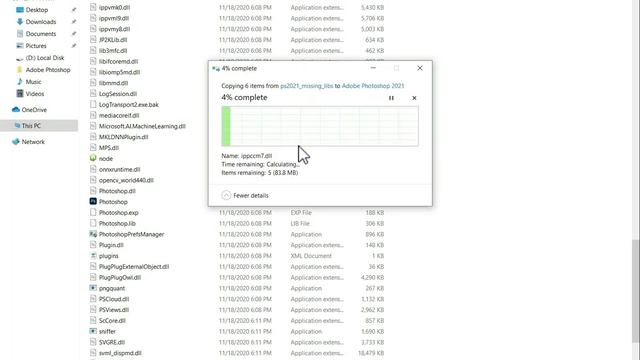Cancel the copy with the small X
Viewport: 640px width, 360px height.
pos(414,98)
